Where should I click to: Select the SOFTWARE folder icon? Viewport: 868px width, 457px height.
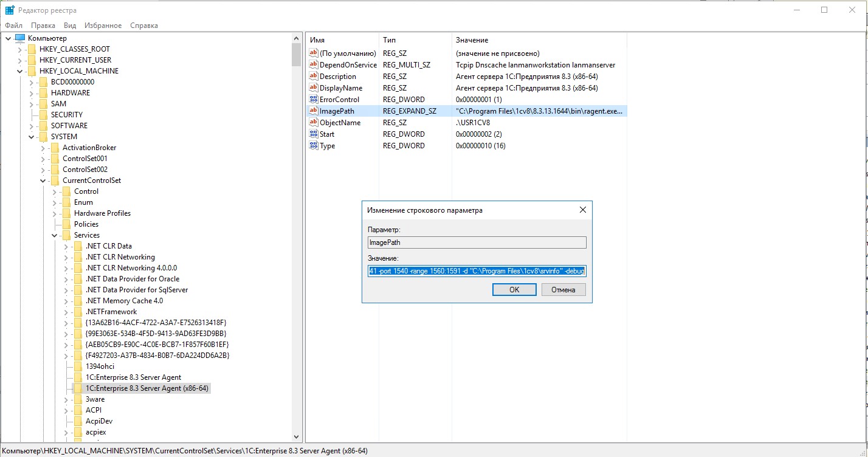point(43,126)
